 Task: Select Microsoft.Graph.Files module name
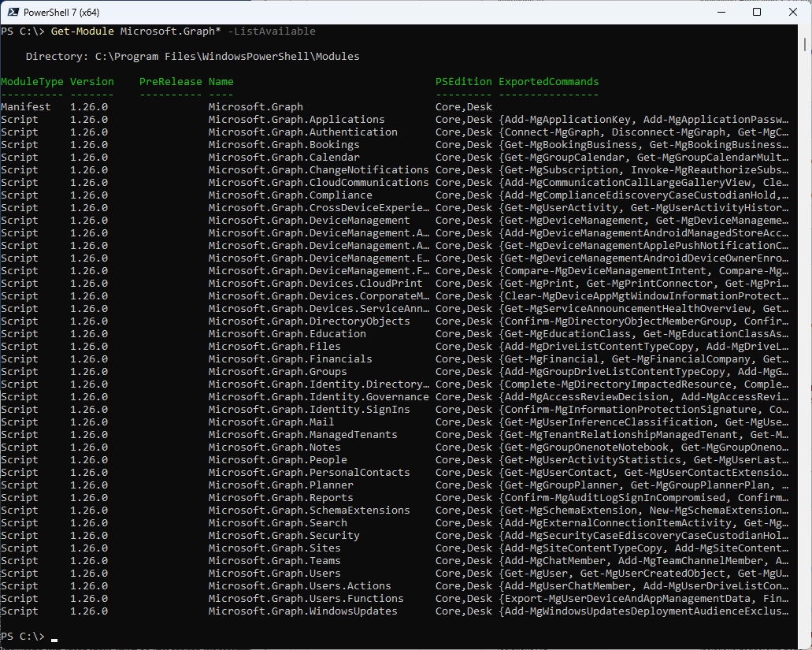(274, 347)
